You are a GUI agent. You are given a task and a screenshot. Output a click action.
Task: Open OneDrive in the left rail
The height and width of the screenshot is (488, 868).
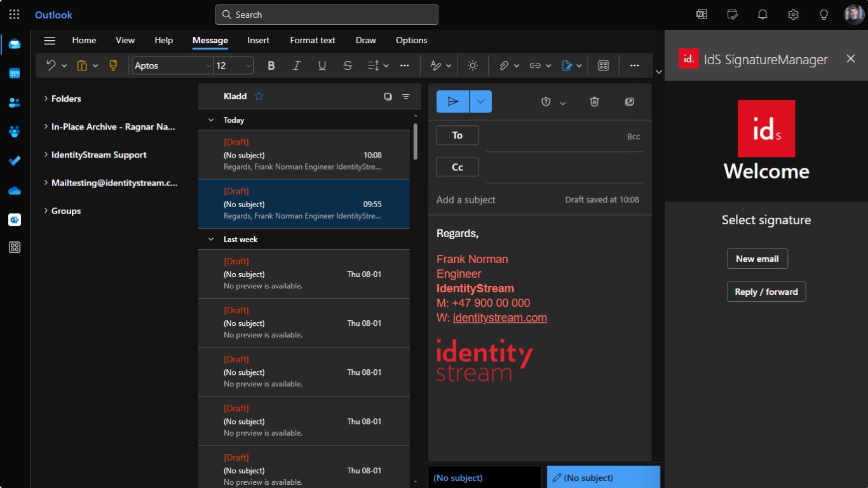(x=15, y=190)
